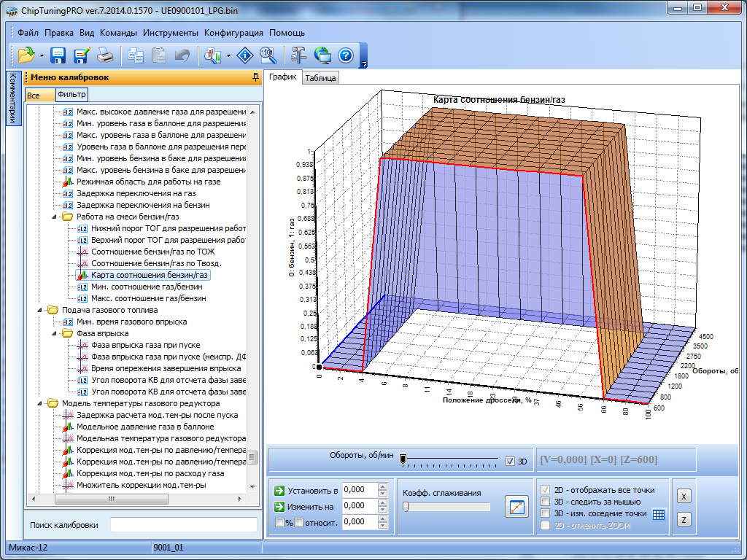Click the 'Установить в' green arrow button

pyautogui.click(x=279, y=490)
